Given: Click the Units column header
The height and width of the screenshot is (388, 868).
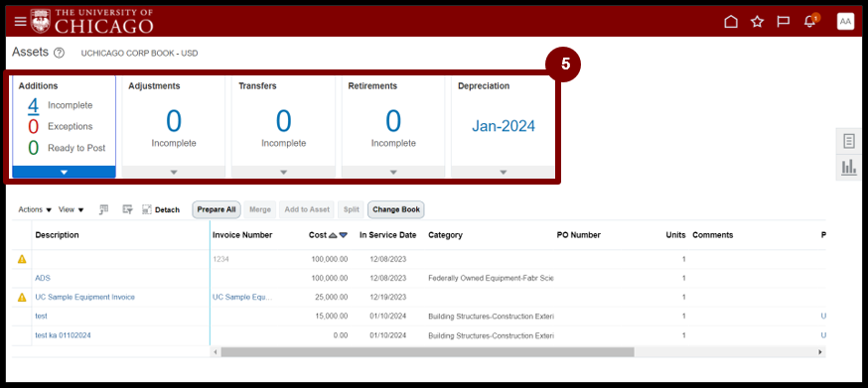Looking at the screenshot, I should tap(675, 235).
